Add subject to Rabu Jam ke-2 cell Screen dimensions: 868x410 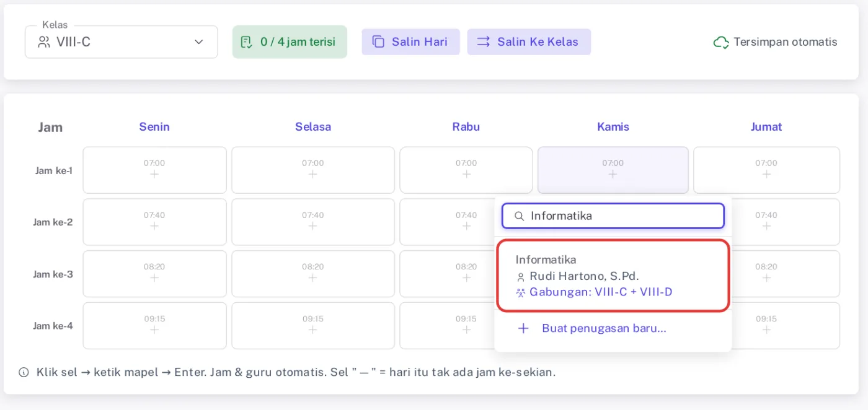[448, 222]
